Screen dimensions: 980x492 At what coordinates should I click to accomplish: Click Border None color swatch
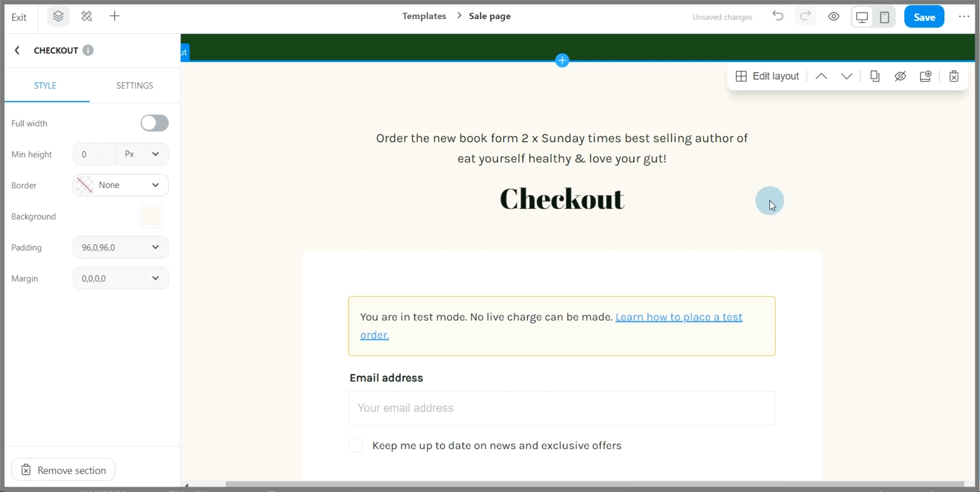click(85, 185)
